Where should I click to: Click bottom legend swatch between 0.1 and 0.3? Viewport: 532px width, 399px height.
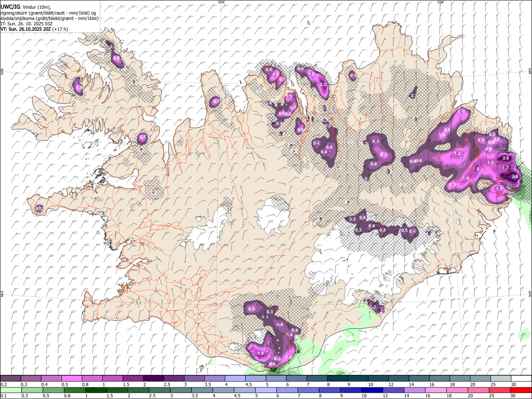10,390
